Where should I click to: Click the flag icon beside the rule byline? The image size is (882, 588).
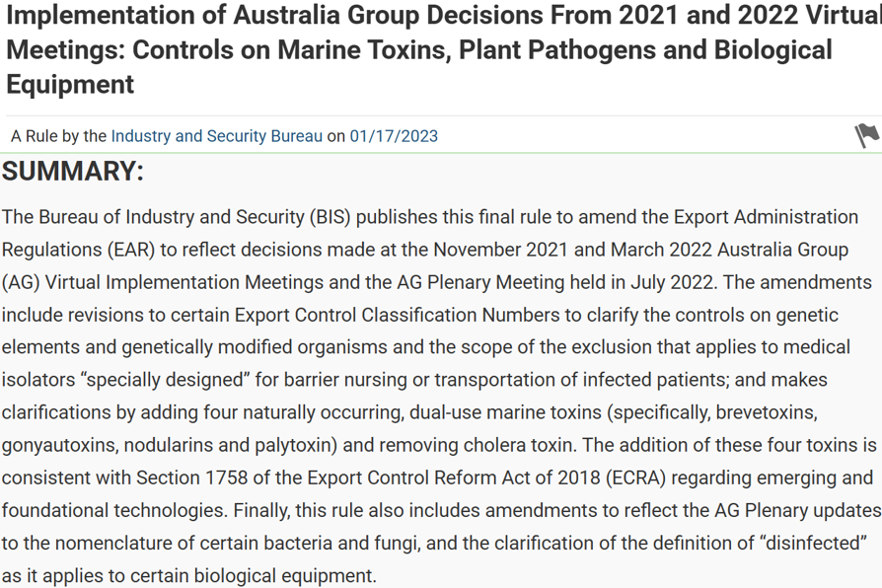(x=867, y=135)
